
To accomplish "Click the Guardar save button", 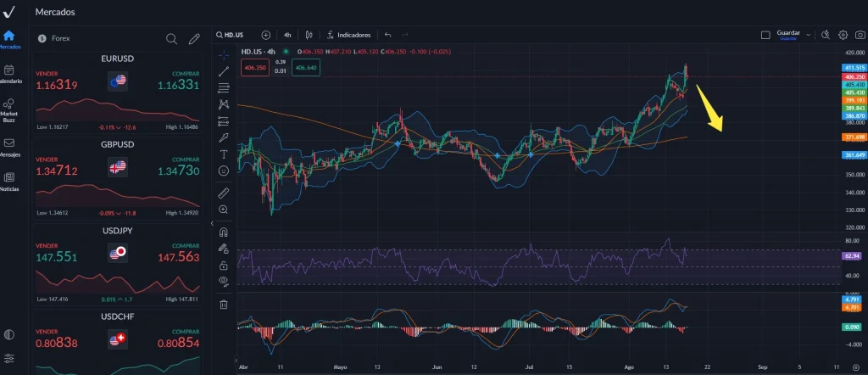I will coord(788,35).
